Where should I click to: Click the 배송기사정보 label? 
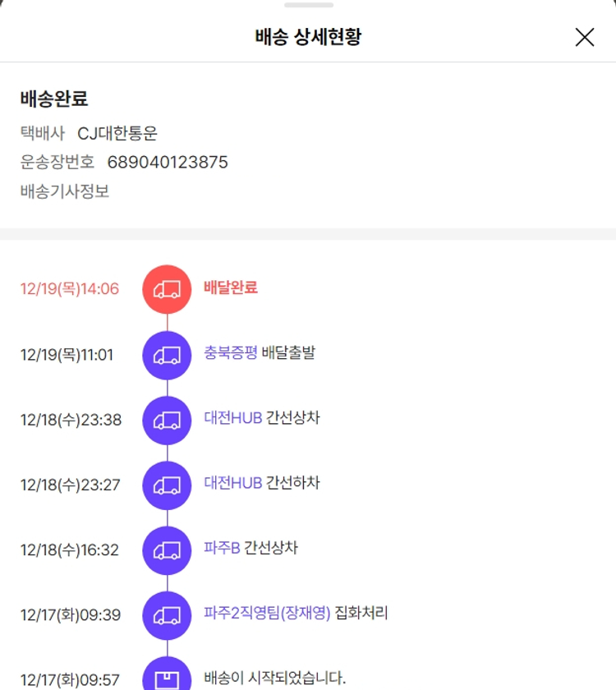65,191
